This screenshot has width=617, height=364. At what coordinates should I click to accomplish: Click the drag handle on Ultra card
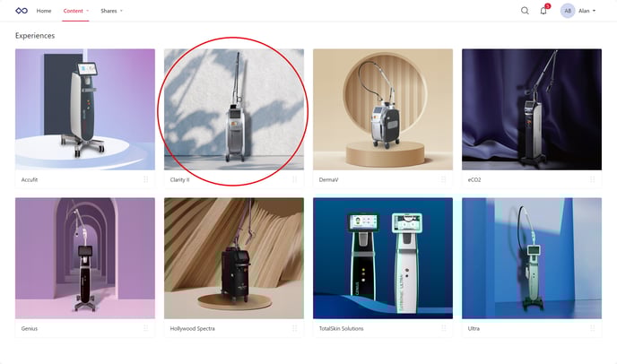pyautogui.click(x=592, y=328)
